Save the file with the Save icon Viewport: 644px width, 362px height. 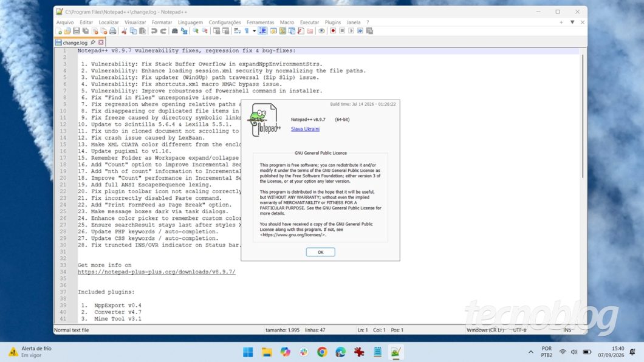(77, 31)
